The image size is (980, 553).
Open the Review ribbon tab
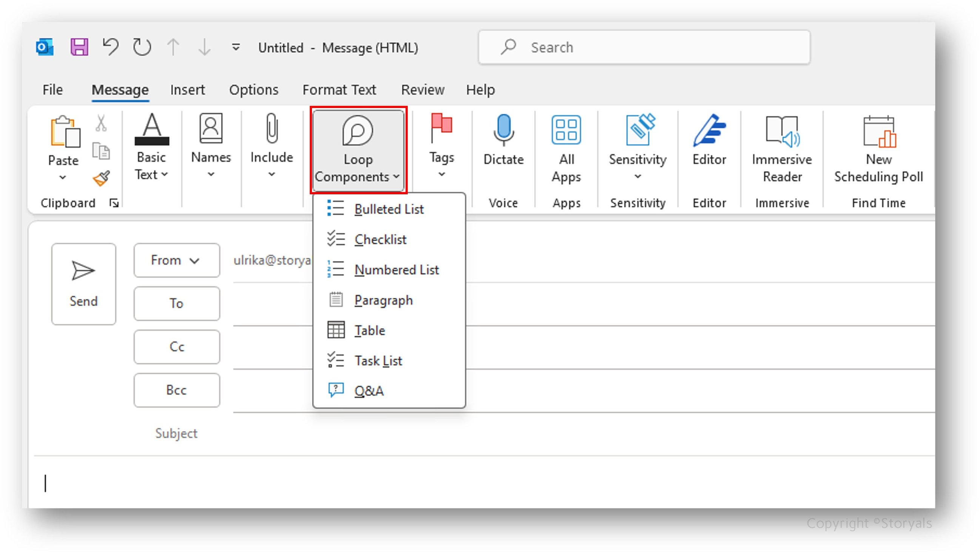tap(422, 90)
